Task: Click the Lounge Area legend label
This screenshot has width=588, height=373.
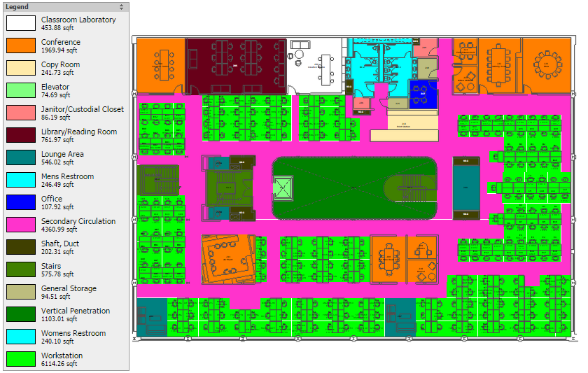Action: (x=62, y=154)
